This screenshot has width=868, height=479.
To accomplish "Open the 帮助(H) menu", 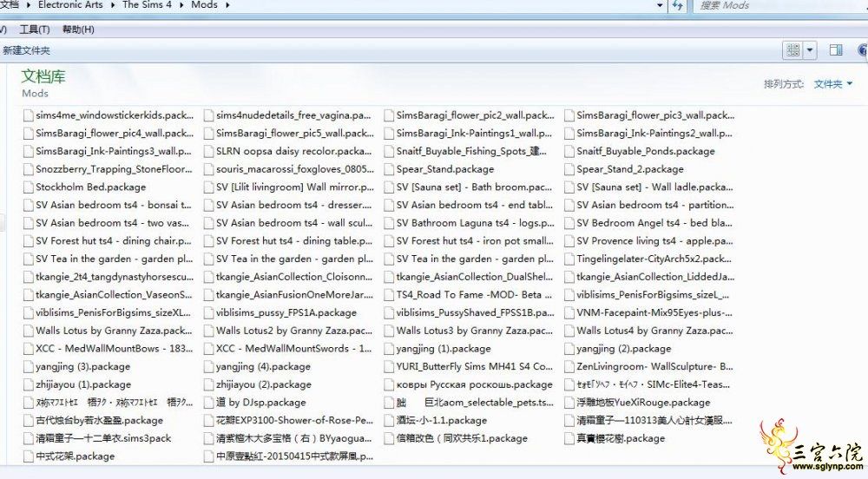I will [78, 30].
